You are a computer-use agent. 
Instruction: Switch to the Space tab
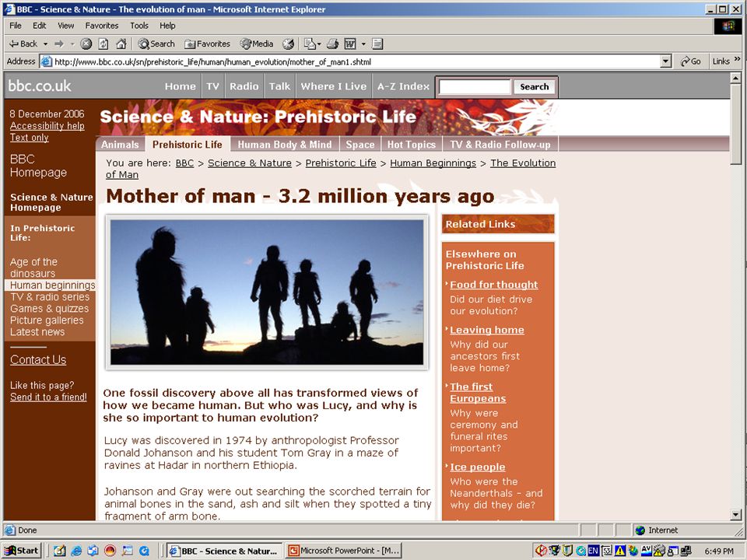pyautogui.click(x=360, y=145)
